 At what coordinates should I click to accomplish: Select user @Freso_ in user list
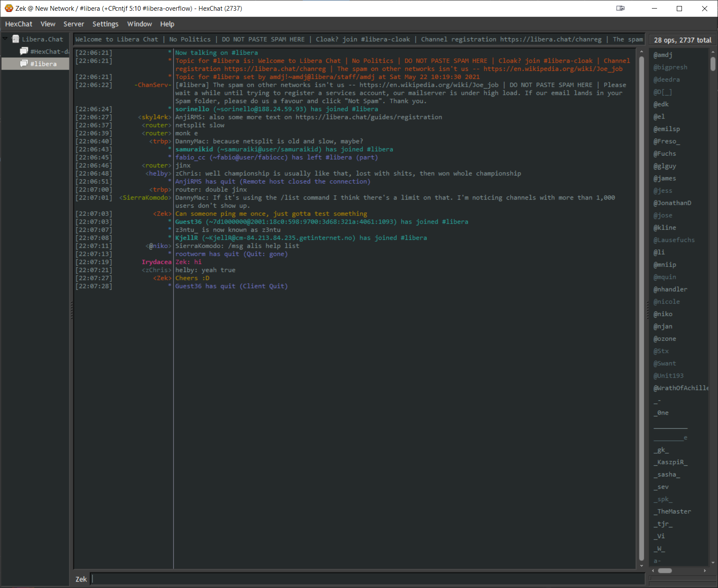point(678,141)
